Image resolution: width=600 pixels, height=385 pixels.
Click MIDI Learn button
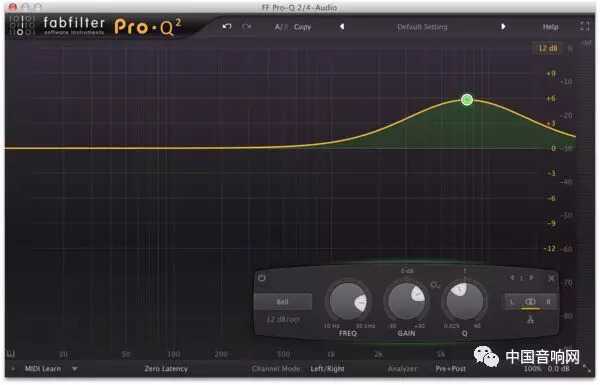(43, 369)
